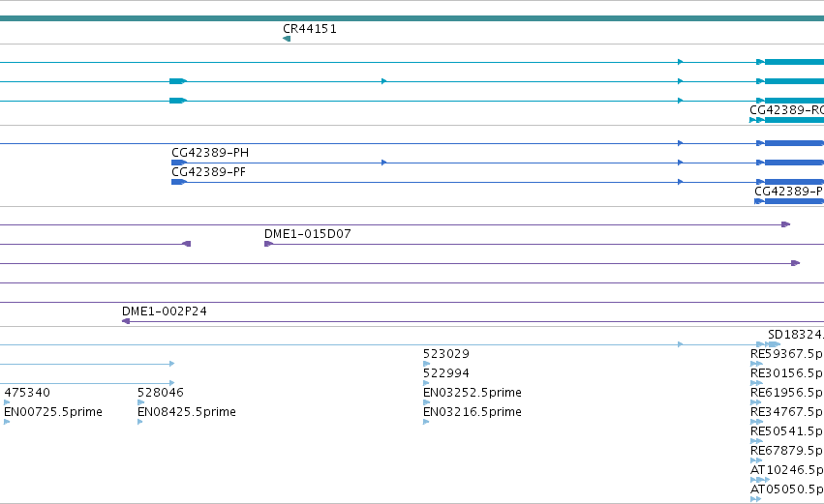Select the DME1-002P24 clone label
The image size is (824, 504).
tap(165, 311)
